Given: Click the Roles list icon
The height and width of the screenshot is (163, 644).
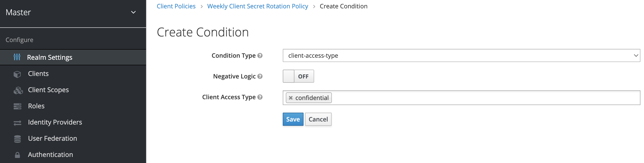Looking at the screenshot, I should 17,106.
